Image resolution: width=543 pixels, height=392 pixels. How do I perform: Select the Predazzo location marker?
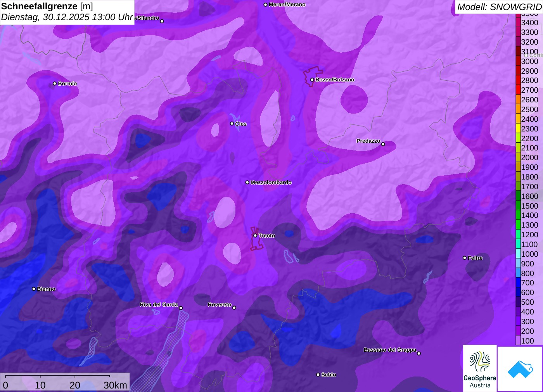[x=383, y=144]
